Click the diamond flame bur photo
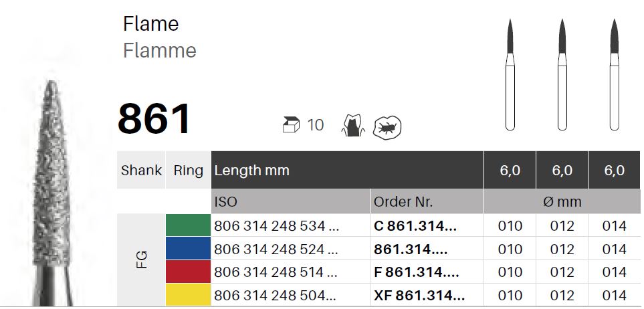Image resolution: width=644 pixels, height=309 pixels. click(x=52, y=193)
